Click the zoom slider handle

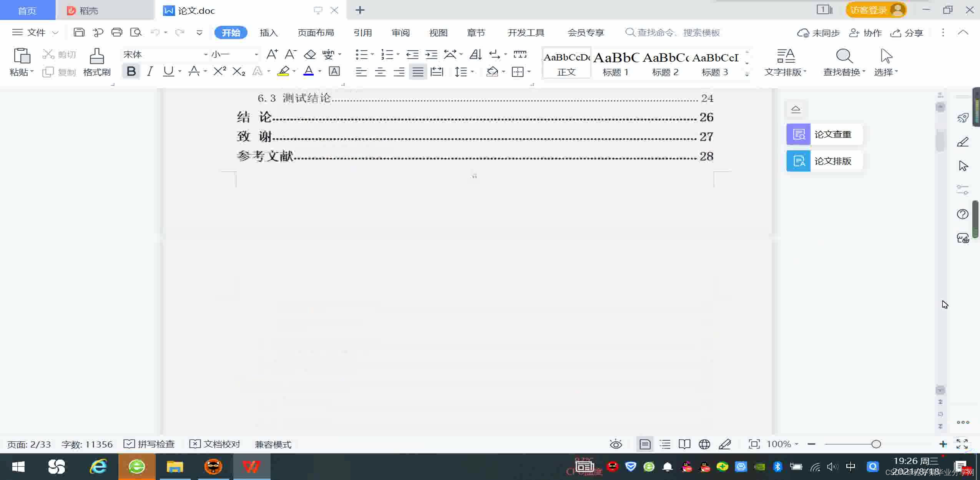(x=876, y=444)
